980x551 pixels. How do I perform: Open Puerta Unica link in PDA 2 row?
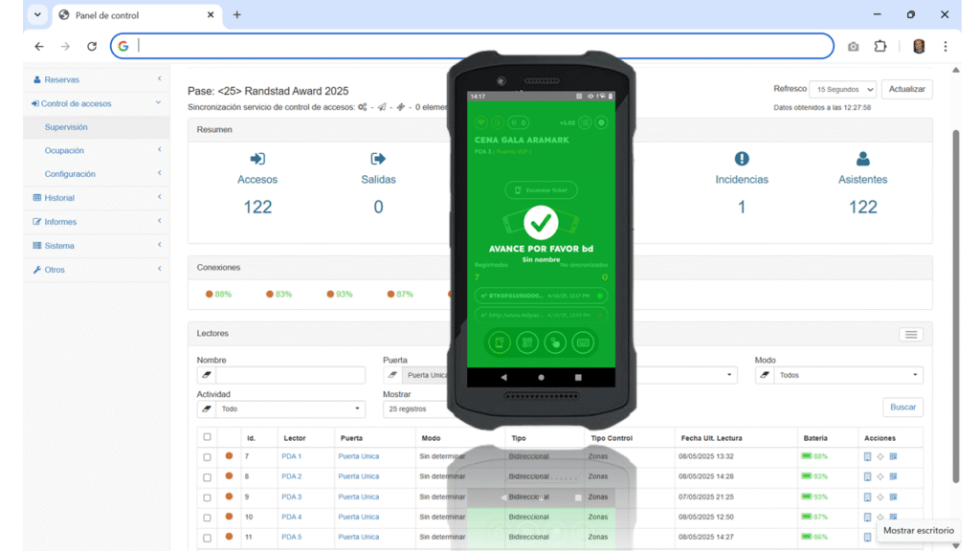pos(359,476)
